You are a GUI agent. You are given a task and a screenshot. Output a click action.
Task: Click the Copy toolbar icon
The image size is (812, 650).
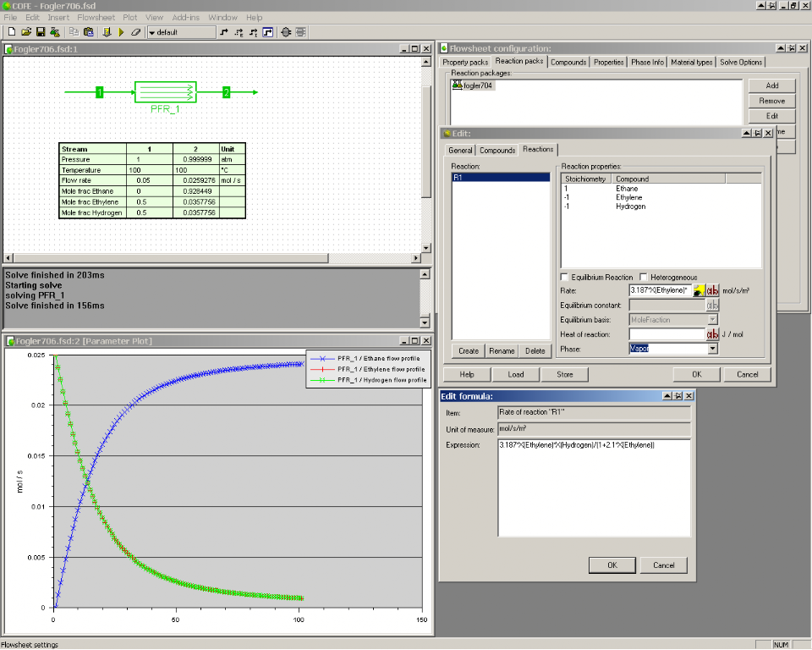pyautogui.click(x=74, y=32)
